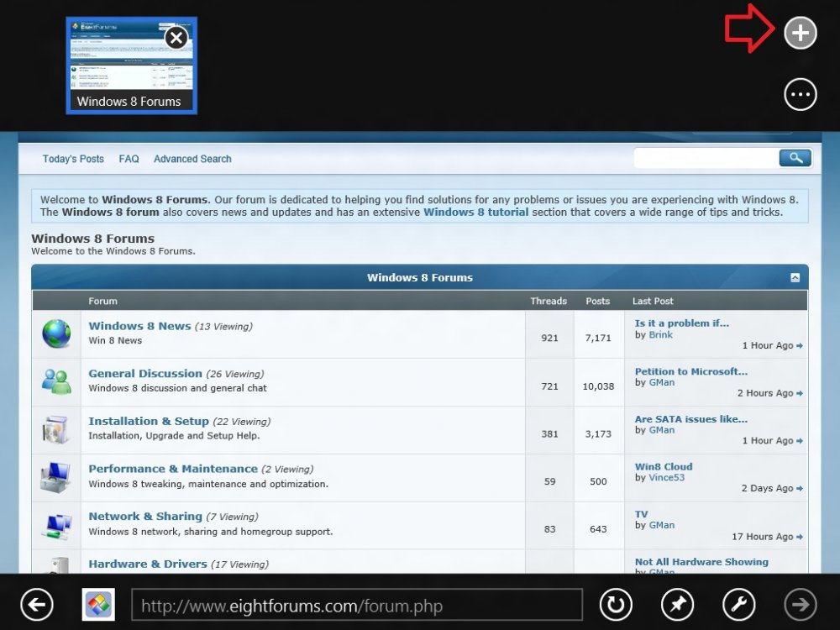Go to last post arrow beside 2 Days Ago
Screen dimensions: 840x630
800,489
